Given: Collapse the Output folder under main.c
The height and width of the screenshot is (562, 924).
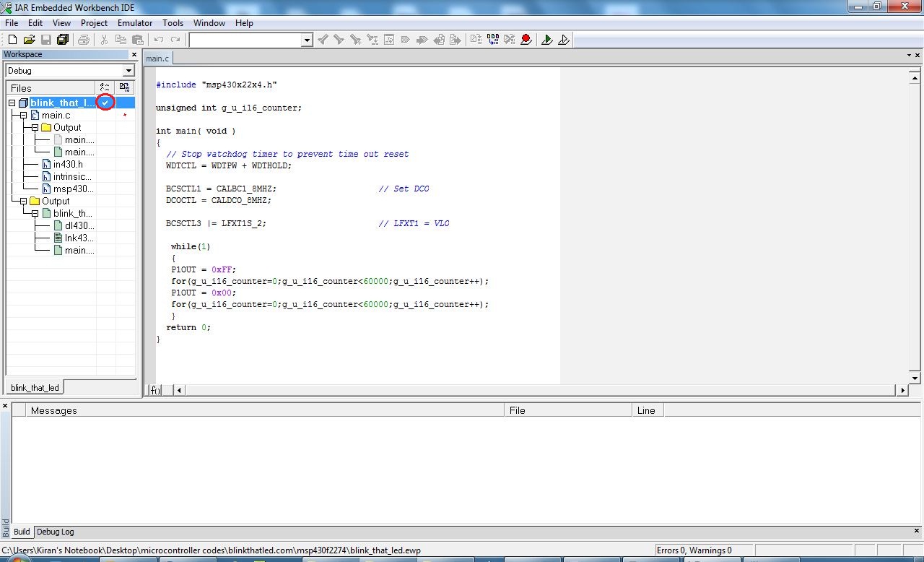Looking at the screenshot, I should 35,128.
